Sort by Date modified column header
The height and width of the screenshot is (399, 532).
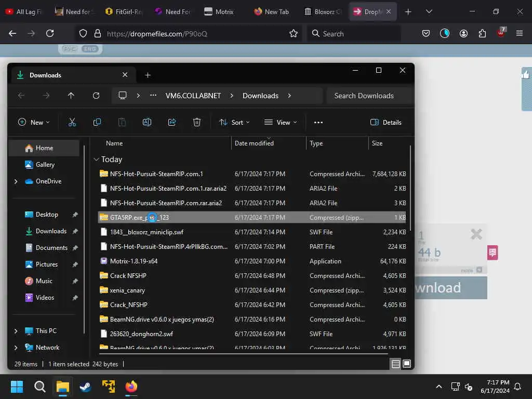pos(269,143)
